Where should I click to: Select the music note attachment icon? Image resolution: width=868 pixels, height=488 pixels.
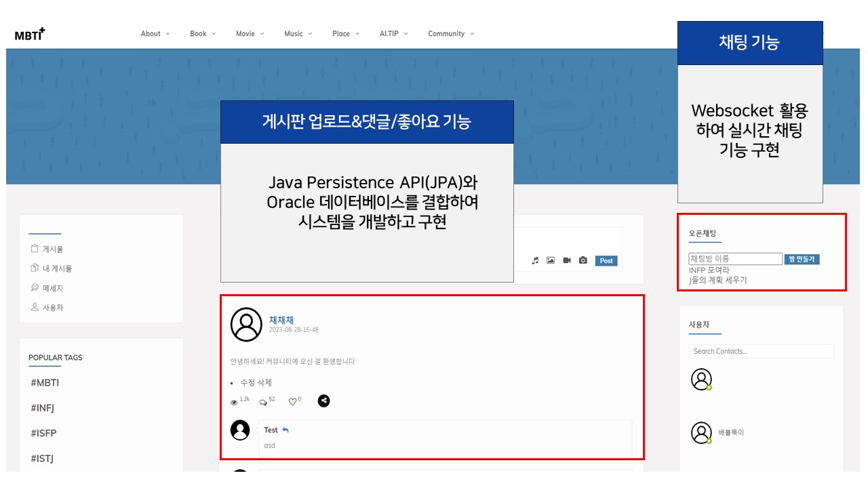coord(536,261)
